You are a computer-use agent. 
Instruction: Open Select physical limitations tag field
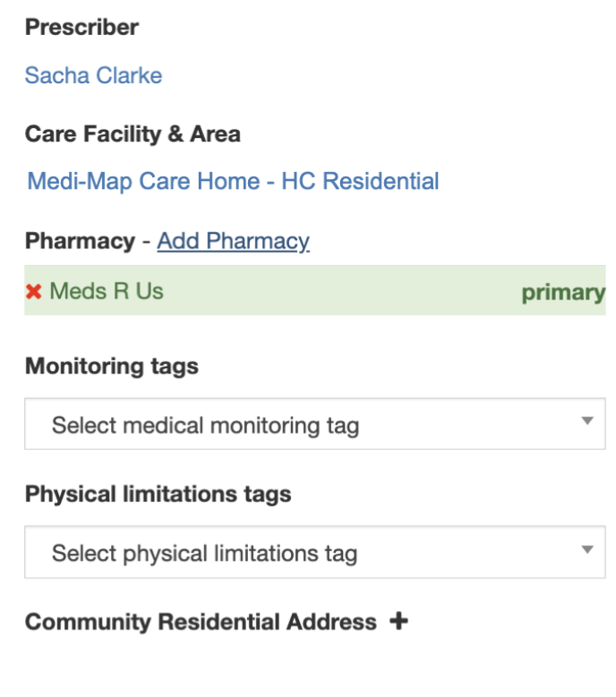[x=204, y=554]
